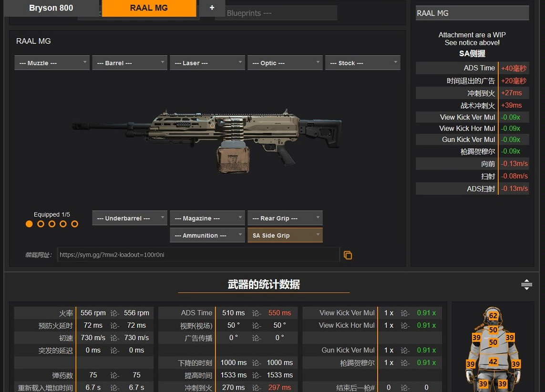
Task: Select the fifth attachment slot circle
Action: (x=74, y=224)
